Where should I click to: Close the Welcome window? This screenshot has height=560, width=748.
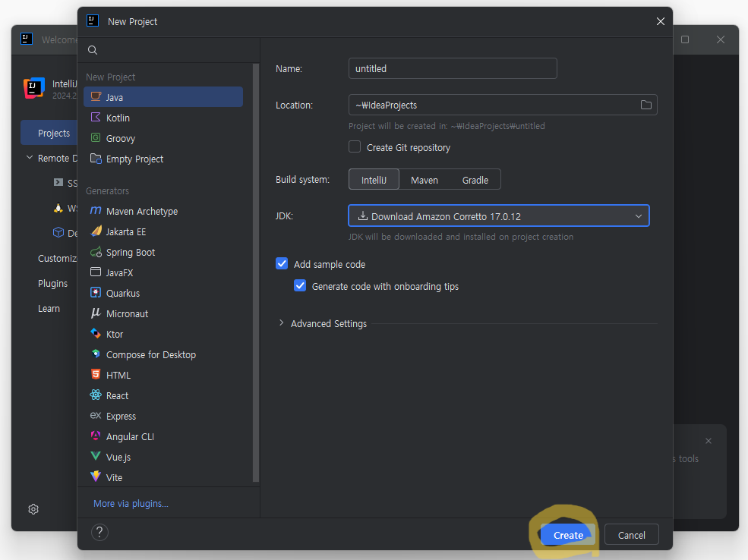coord(721,39)
